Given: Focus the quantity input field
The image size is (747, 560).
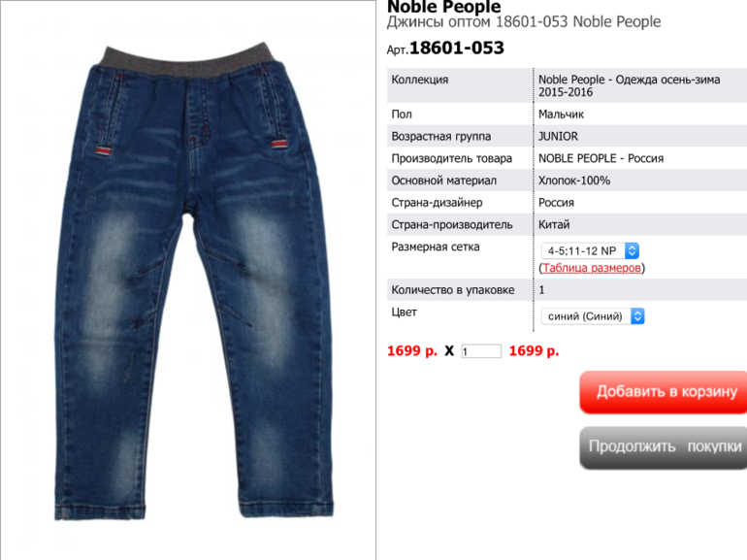Looking at the screenshot, I should (x=481, y=351).
